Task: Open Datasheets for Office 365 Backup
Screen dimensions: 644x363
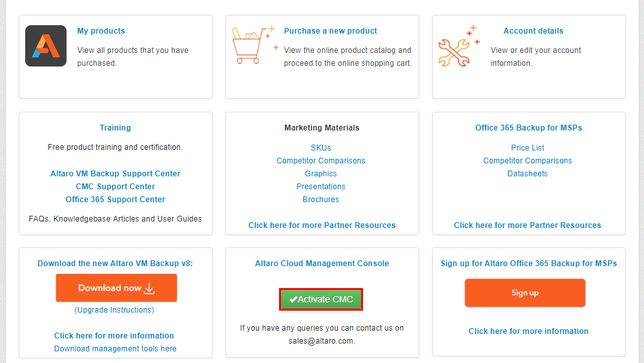Action: [527, 174]
